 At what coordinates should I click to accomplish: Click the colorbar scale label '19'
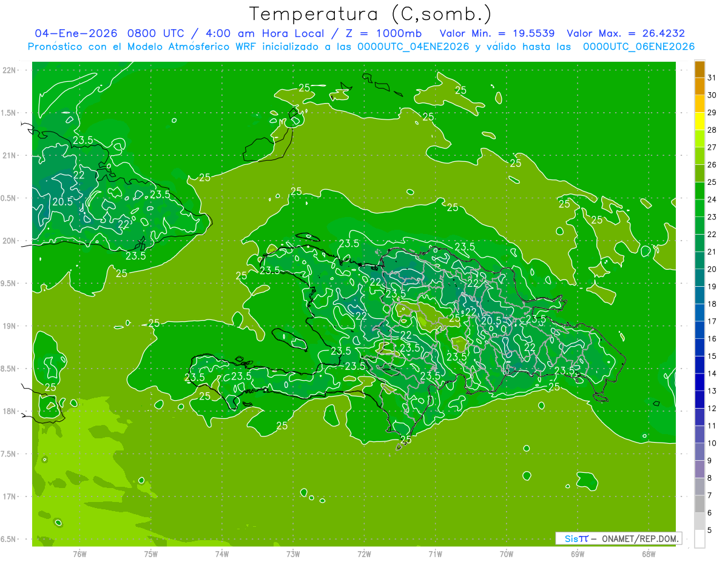[x=712, y=287]
